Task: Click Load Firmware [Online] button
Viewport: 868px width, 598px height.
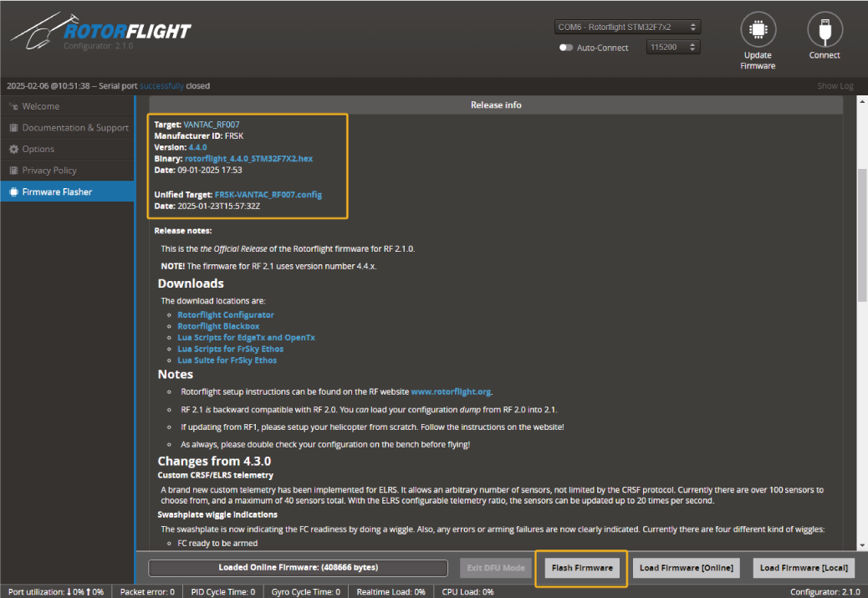Action: (686, 568)
